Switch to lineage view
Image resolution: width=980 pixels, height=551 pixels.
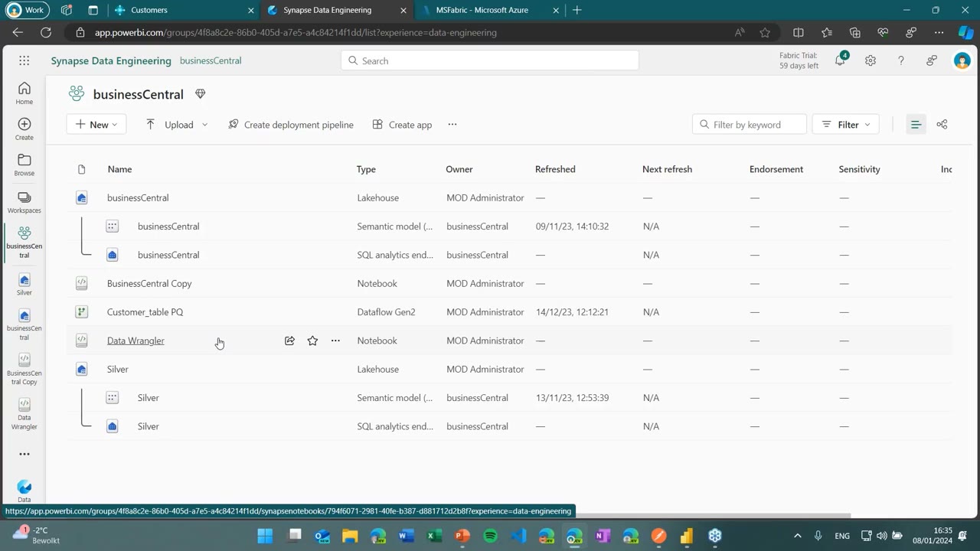tap(942, 124)
